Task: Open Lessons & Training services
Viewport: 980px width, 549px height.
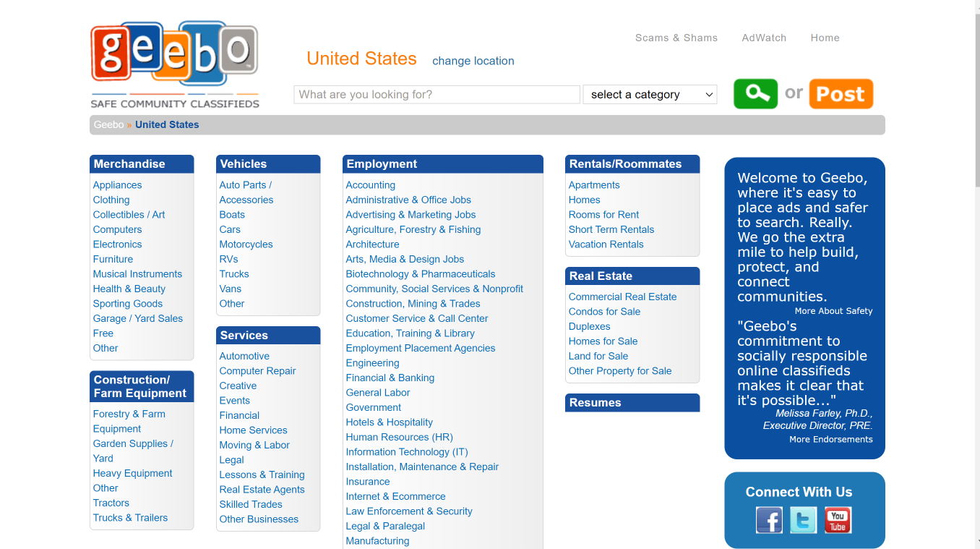Action: (x=262, y=474)
